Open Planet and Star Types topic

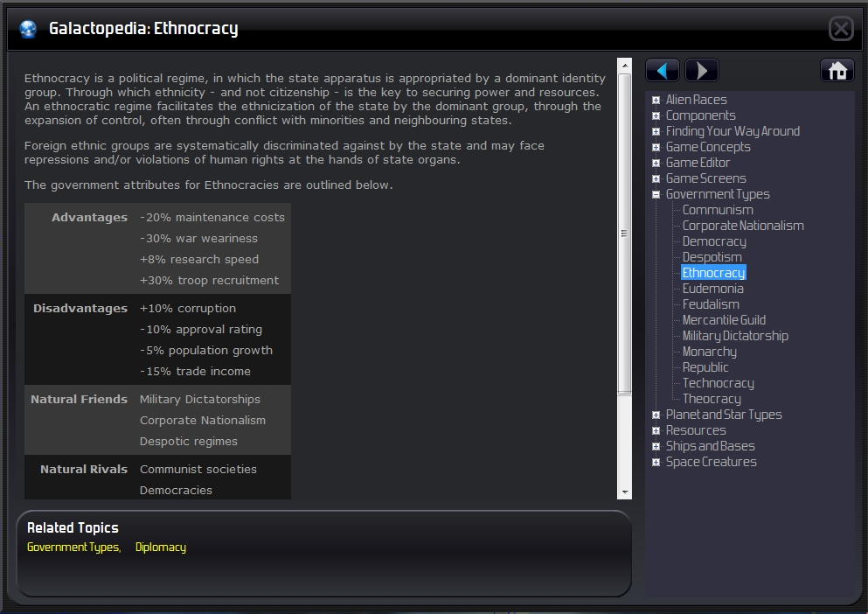(724, 414)
